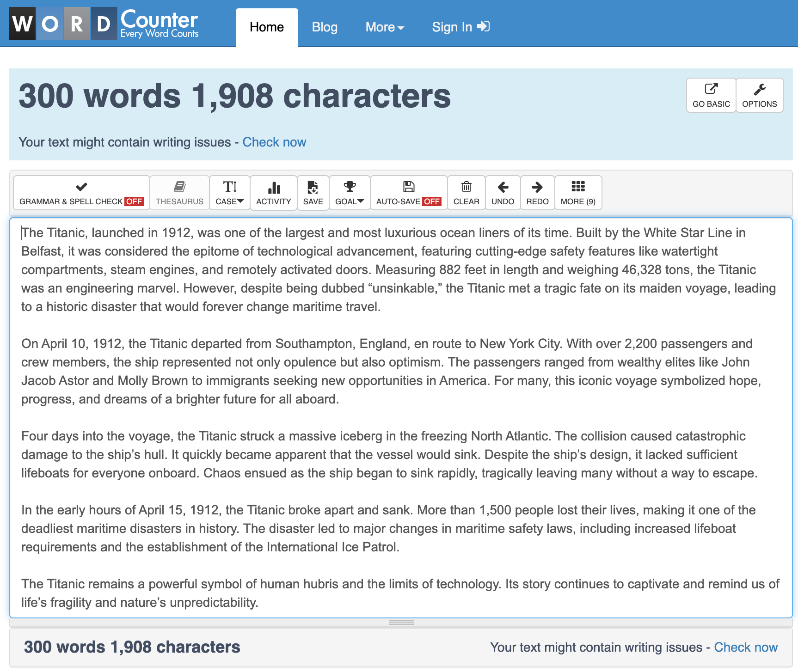The image size is (798, 672).
Task: Enable Grammar & Spell Check
Action: coord(81,193)
